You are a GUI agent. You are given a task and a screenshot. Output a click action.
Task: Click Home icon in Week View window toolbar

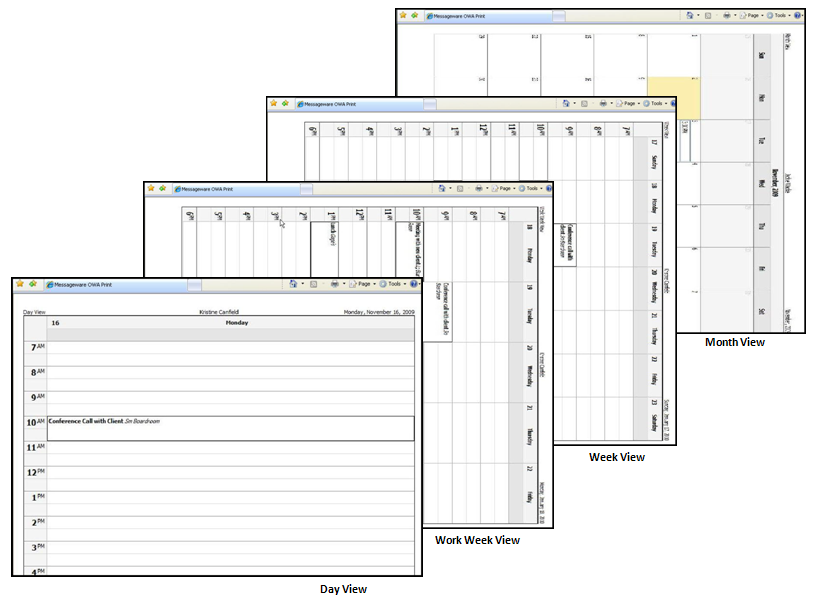point(566,103)
